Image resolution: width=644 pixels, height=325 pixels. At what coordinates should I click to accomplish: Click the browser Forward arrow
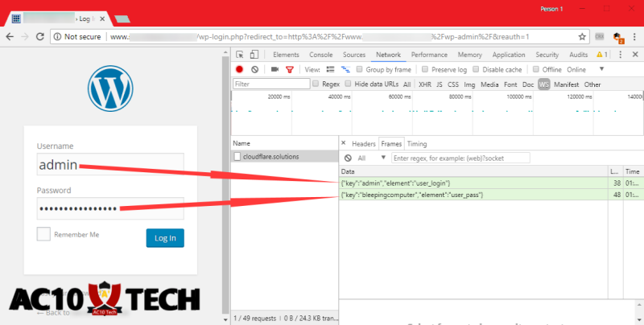pyautogui.click(x=25, y=36)
